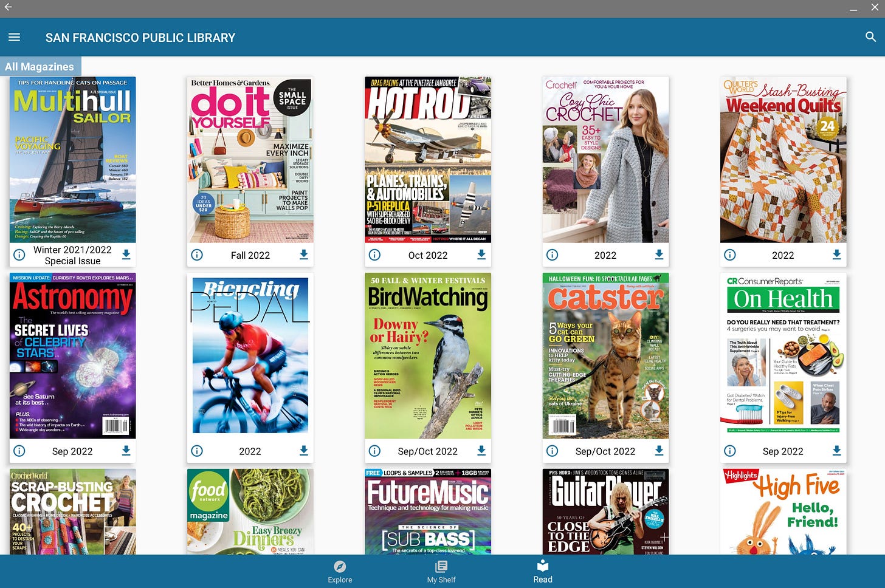Close the library app window
Screen dimensions: 885x588
click(875, 7)
